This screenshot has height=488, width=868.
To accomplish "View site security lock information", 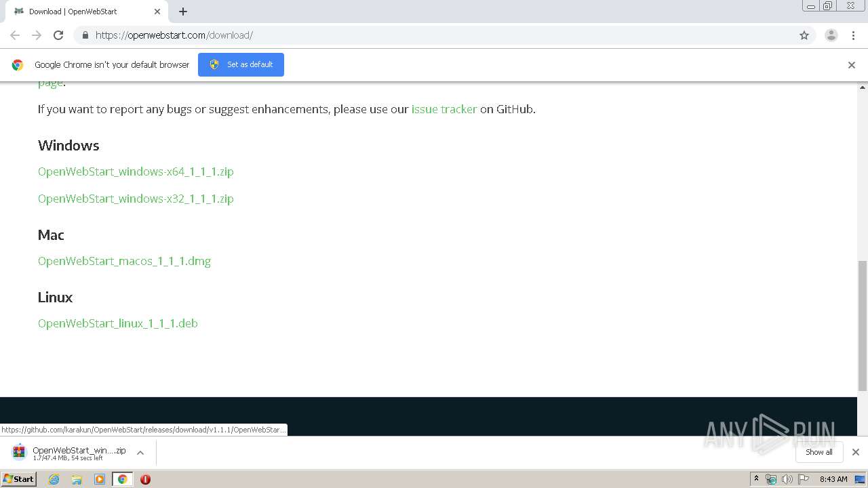I will [85, 35].
